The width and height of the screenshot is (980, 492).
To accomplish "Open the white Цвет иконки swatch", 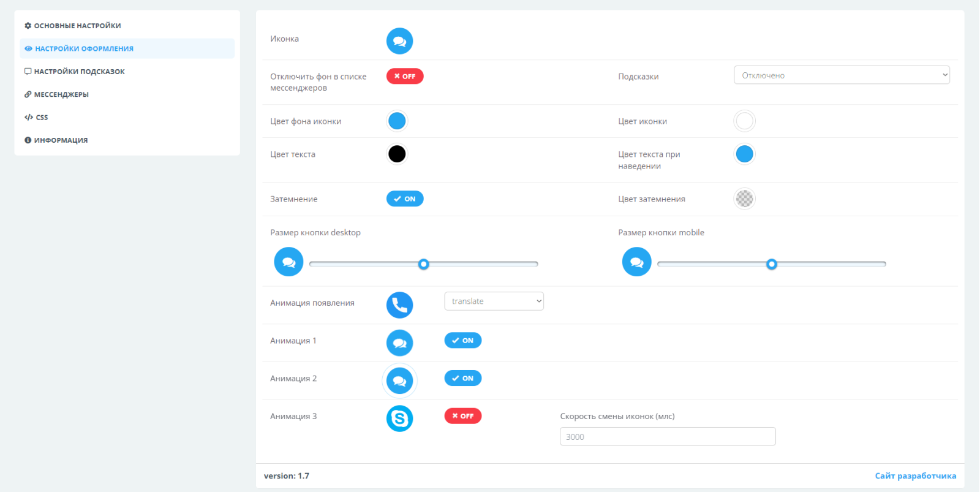I will [744, 121].
